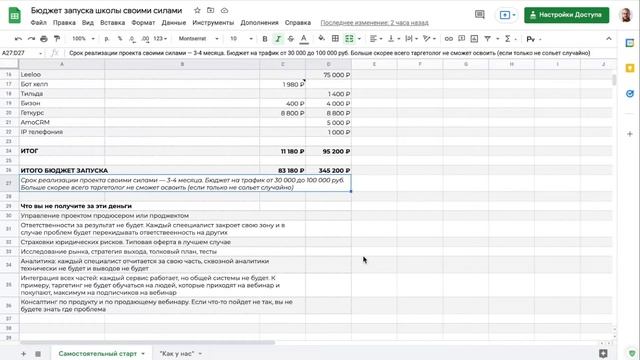Open the functions sigma menu
640x360 pixels.
[510, 39]
